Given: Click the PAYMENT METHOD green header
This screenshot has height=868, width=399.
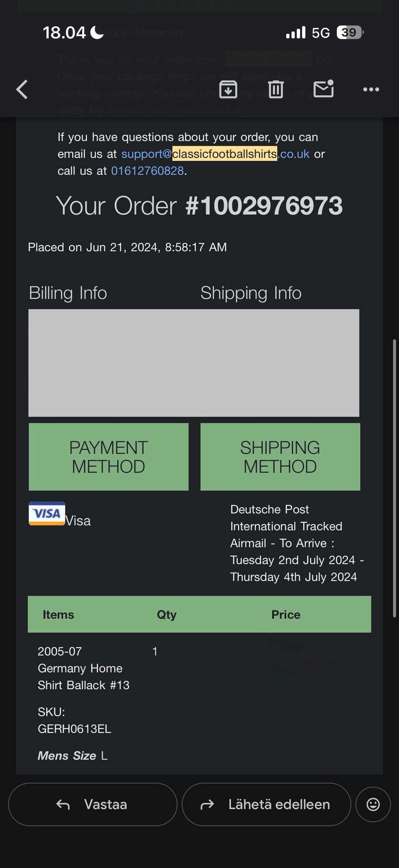Looking at the screenshot, I should tap(108, 457).
